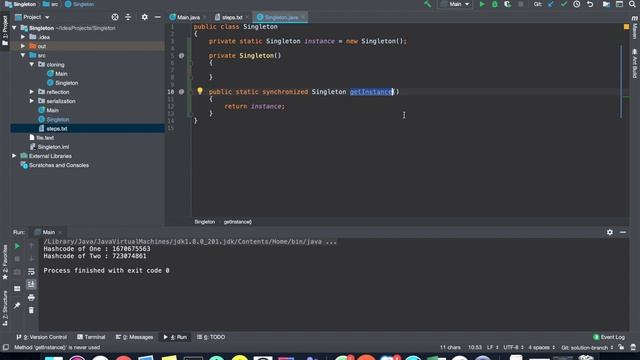Collapse the src folder
The height and width of the screenshot is (360, 640).
(x=23, y=55)
